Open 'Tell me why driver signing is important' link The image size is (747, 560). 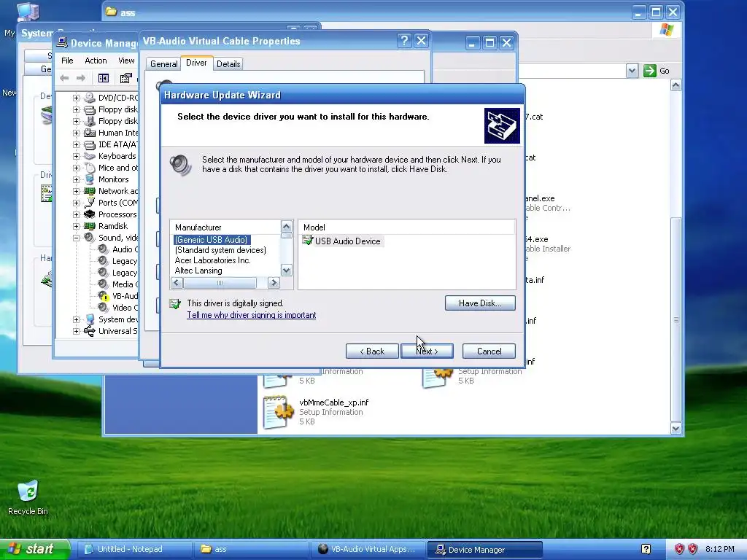point(251,315)
